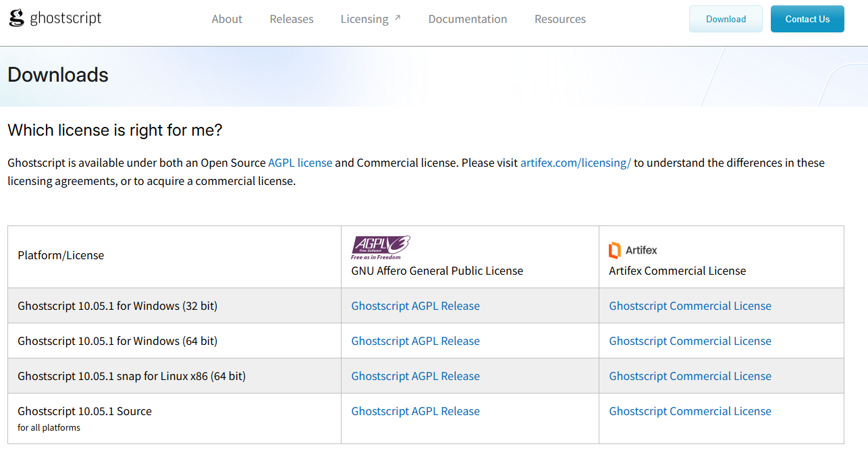Open Commercial License for Linux x86 snap

(690, 376)
